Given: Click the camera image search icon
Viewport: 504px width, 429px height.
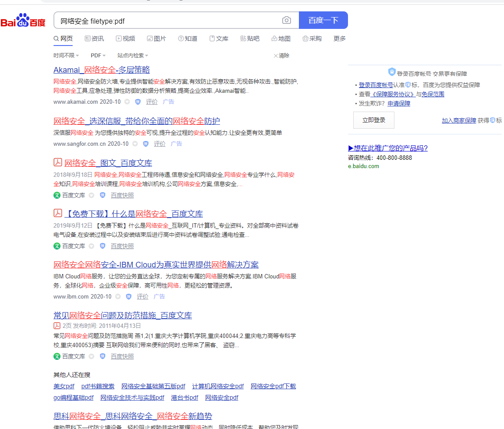Looking at the screenshot, I should click(x=286, y=20).
